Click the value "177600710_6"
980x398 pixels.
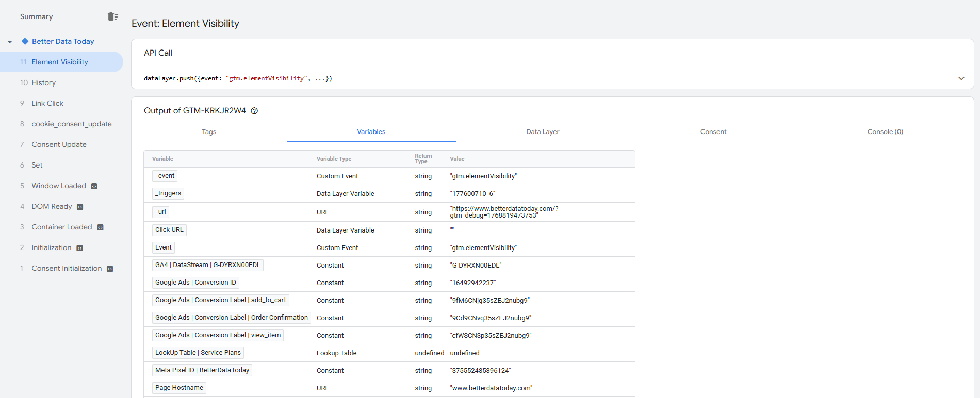point(472,194)
